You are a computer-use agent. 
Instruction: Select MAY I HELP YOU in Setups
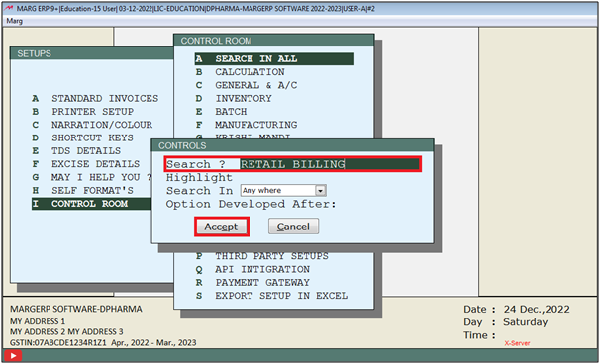pyautogui.click(x=101, y=177)
